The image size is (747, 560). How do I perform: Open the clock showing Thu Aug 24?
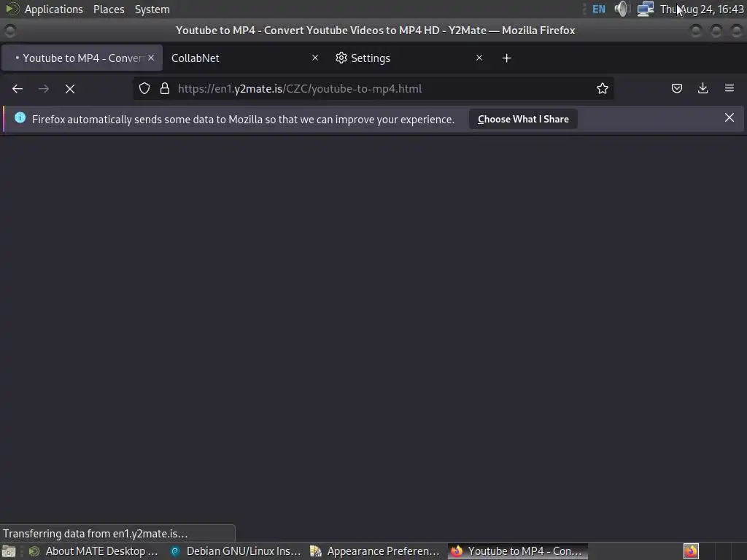coord(702,9)
